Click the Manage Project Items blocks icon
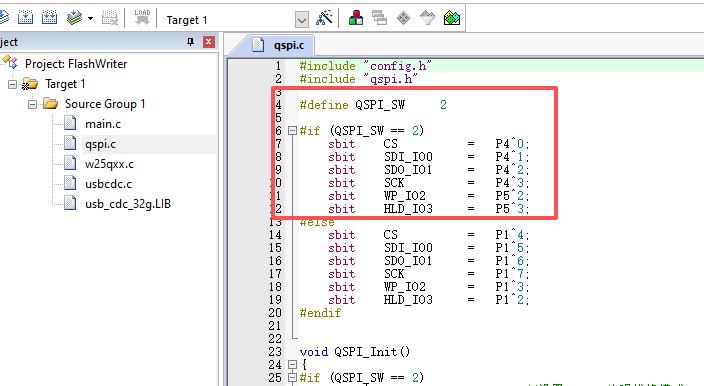 [356, 18]
